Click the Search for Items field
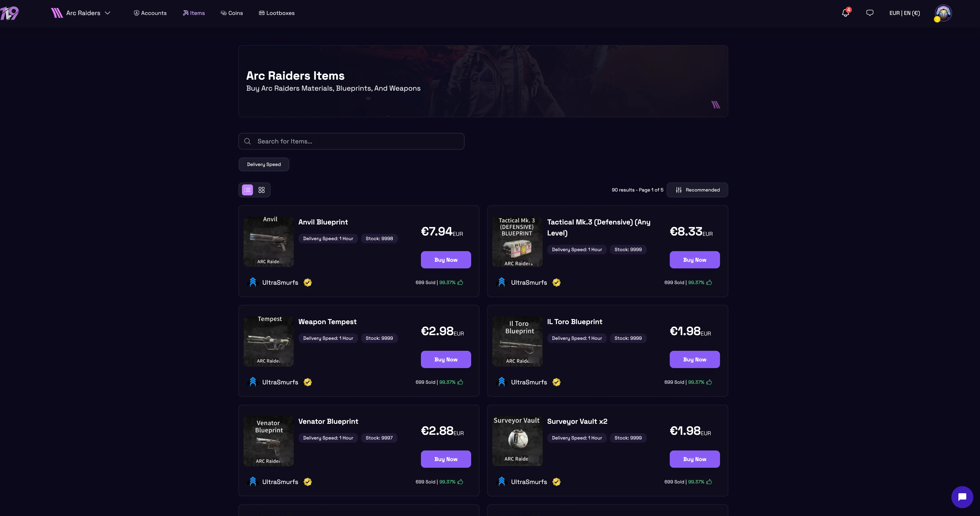The width and height of the screenshot is (980, 516). (351, 141)
